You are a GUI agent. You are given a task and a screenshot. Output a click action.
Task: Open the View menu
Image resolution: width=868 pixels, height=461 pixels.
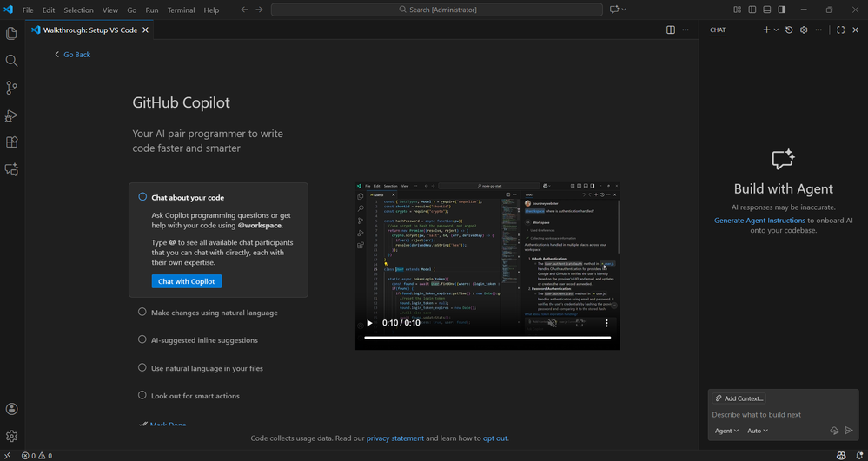110,10
